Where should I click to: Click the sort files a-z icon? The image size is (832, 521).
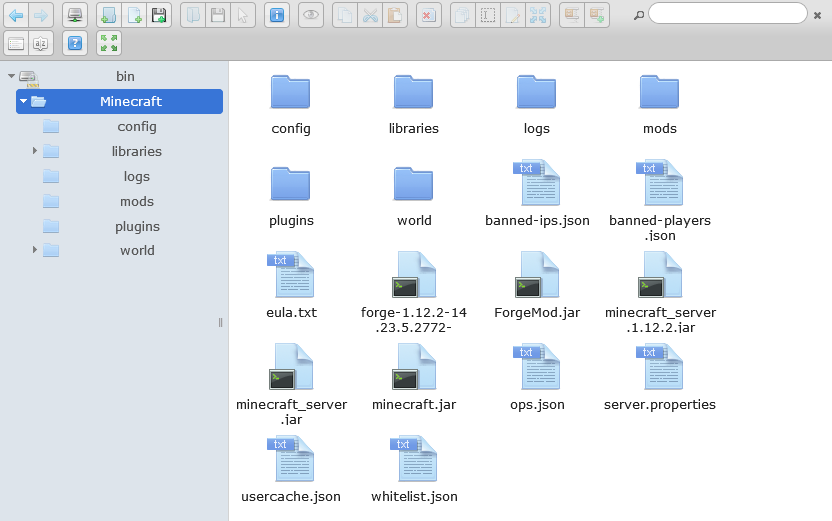(41, 43)
